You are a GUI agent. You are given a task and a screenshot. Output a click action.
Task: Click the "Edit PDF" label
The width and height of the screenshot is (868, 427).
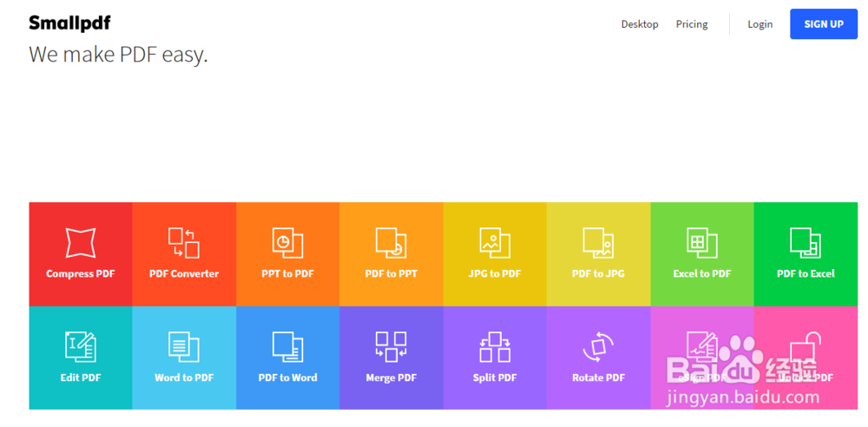pyautogui.click(x=81, y=378)
